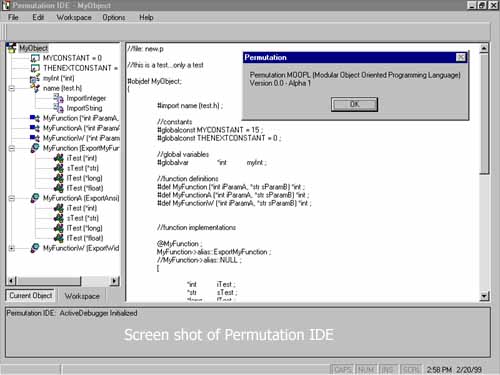Click iTest (*int) icon under MyFunctionA (ExportAnsi)

[59, 208]
